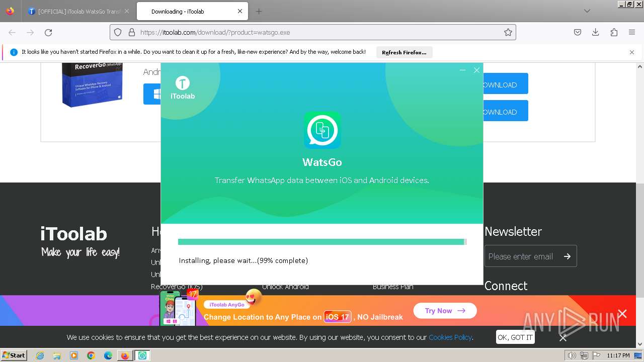Screen dimensions: 644x362
Task: Open Internet Explorer from the taskbar
Action: coord(40,355)
